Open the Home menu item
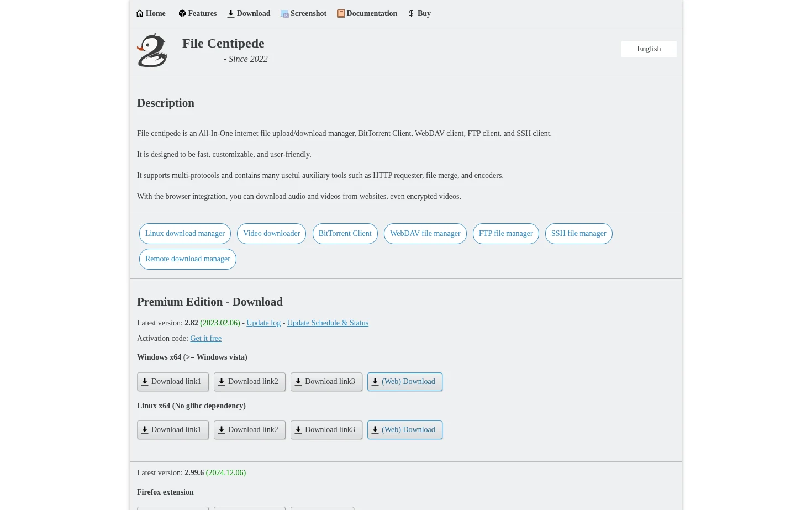 pyautogui.click(x=151, y=14)
